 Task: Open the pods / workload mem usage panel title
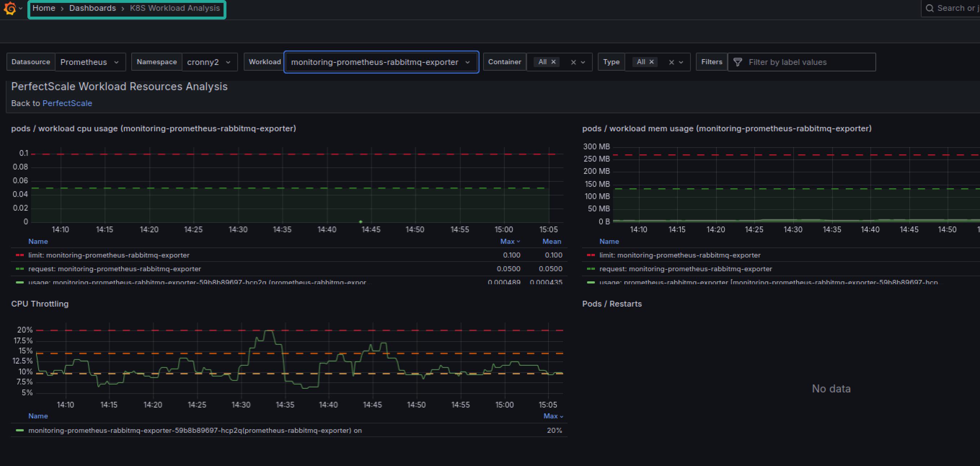727,128
